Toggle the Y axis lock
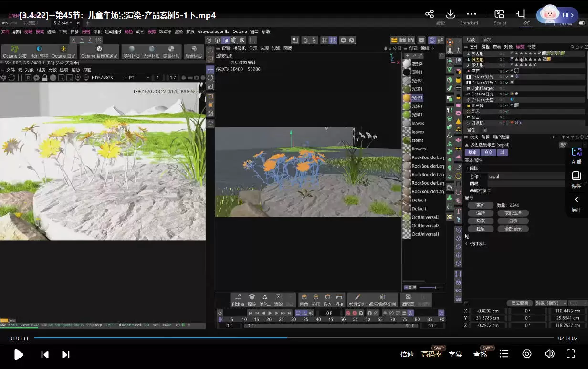This screenshot has height=369, width=588. [82, 40]
